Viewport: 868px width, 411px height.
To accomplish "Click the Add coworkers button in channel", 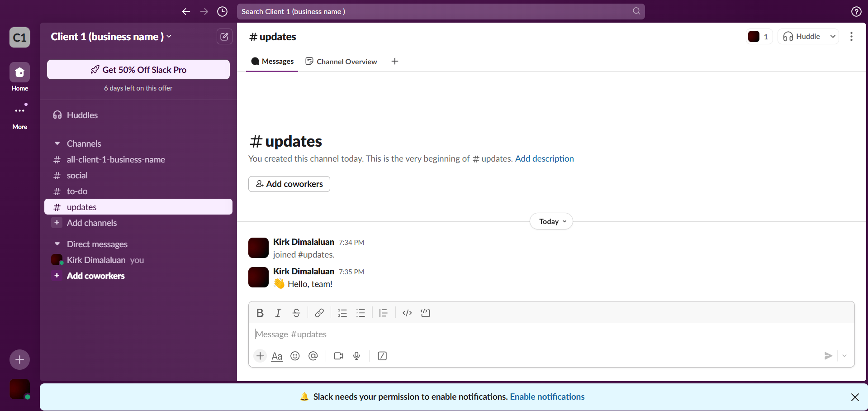I will 289,184.
